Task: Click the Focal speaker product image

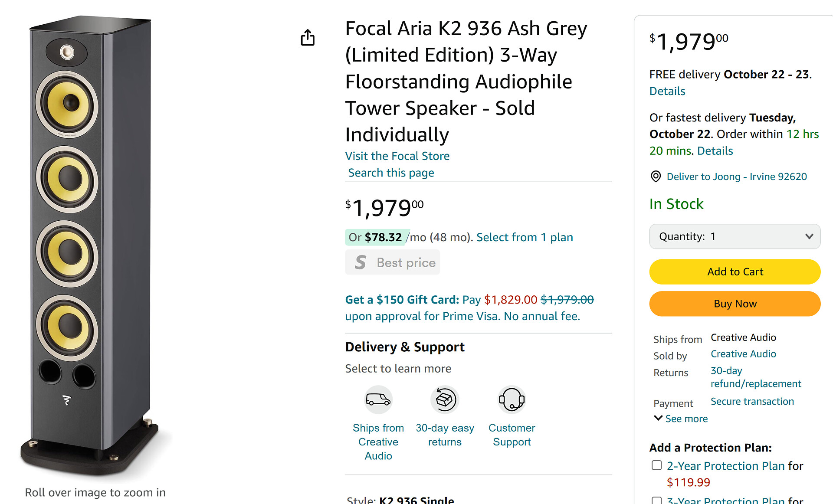Action: click(91, 243)
